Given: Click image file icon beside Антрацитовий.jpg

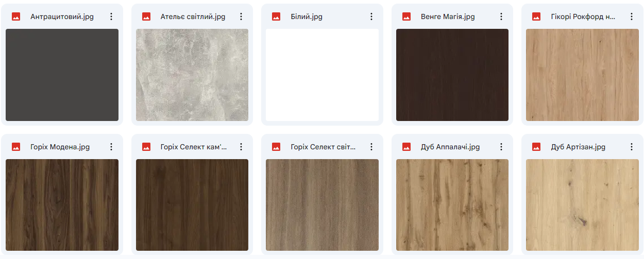Looking at the screenshot, I should tap(16, 16).
